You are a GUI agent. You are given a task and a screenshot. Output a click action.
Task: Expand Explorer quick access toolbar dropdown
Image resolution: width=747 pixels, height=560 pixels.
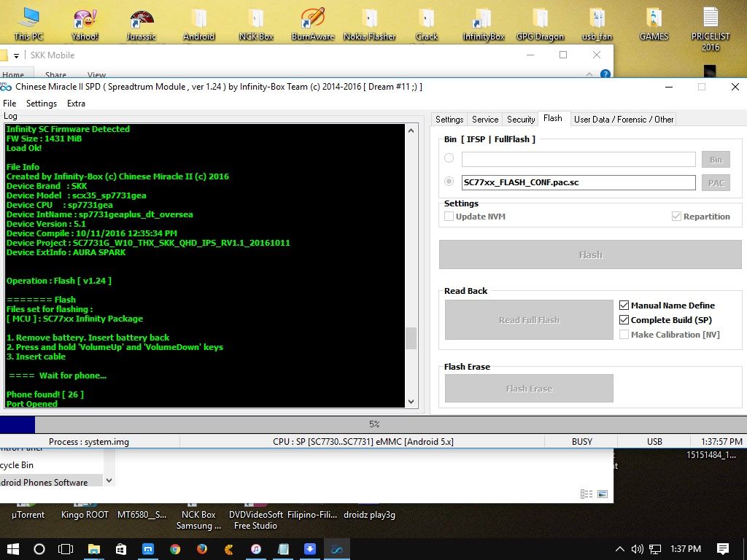click(16, 55)
